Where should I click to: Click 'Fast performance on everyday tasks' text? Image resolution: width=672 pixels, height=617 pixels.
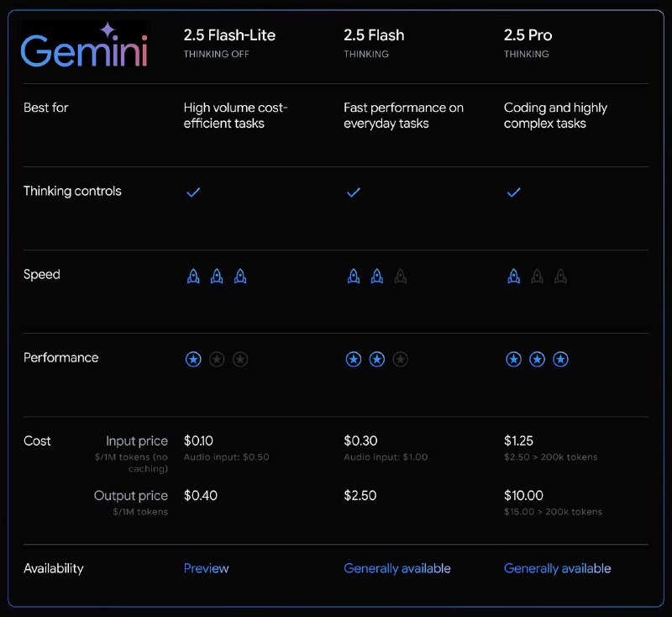click(x=404, y=115)
